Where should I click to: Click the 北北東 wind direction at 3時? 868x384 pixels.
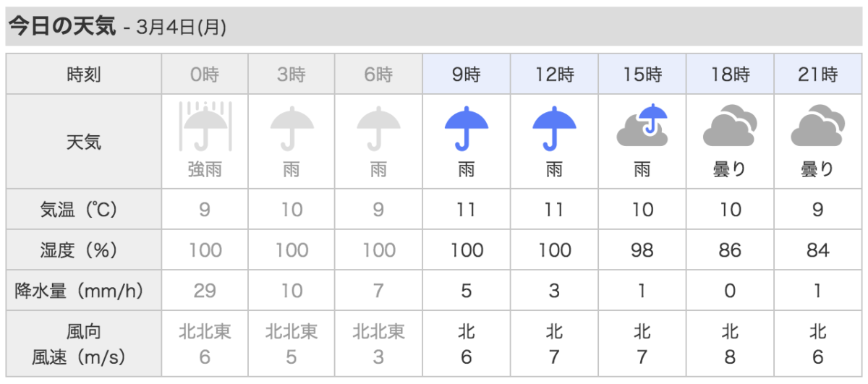click(x=292, y=332)
